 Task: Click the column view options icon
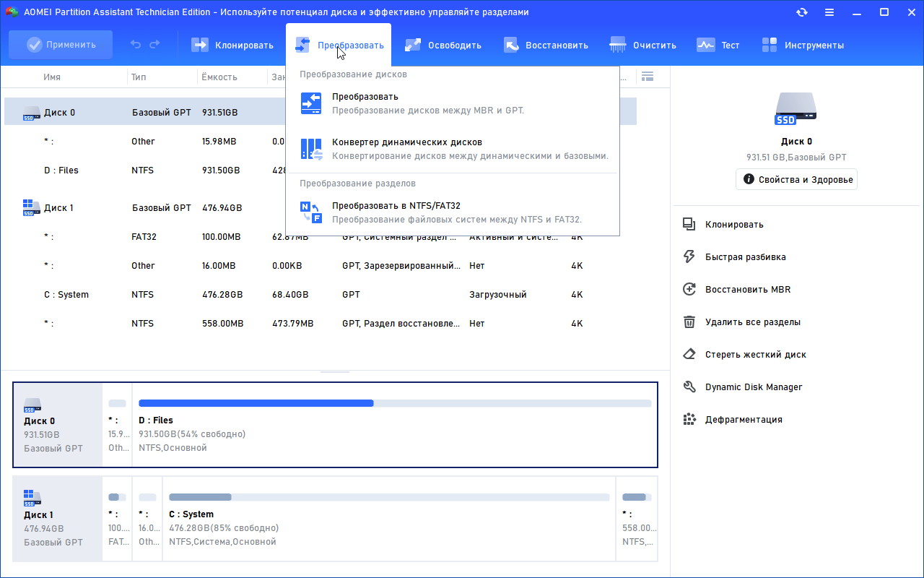tap(648, 77)
